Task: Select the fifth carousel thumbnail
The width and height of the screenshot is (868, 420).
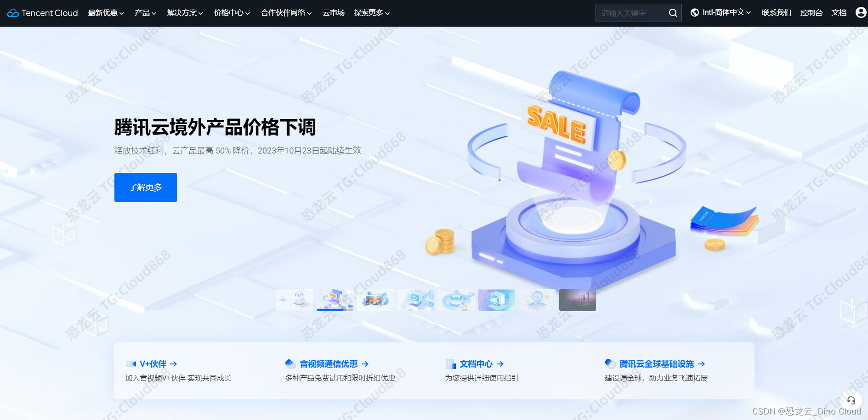Action: click(x=456, y=300)
